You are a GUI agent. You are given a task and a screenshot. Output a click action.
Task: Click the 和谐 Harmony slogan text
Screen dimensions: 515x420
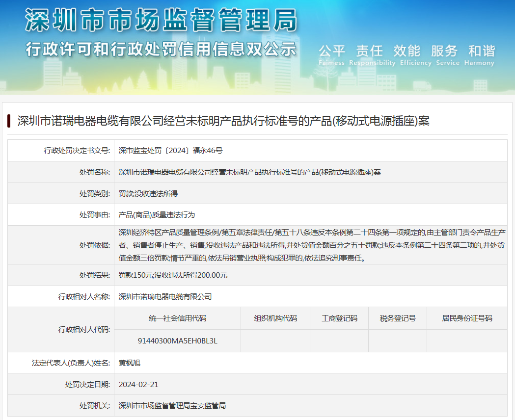coord(480,55)
